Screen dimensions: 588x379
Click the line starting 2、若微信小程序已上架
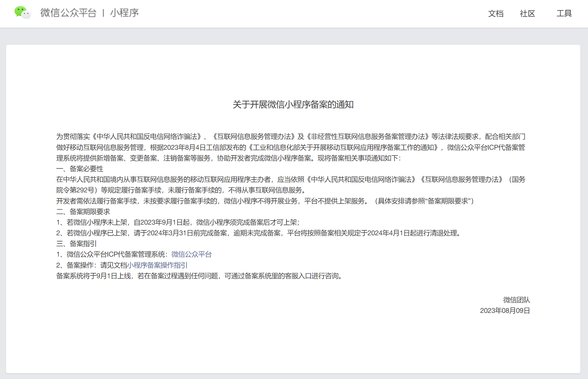pyautogui.click(x=259, y=233)
